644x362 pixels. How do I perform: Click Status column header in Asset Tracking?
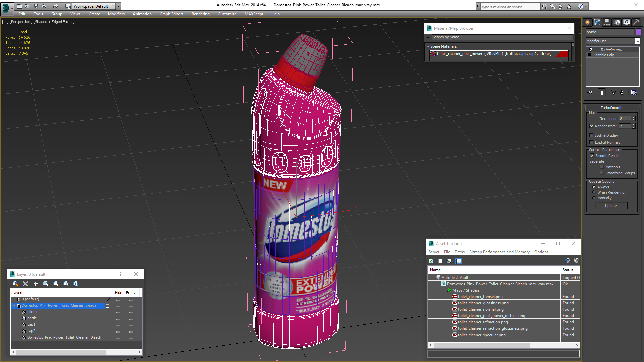click(x=570, y=270)
